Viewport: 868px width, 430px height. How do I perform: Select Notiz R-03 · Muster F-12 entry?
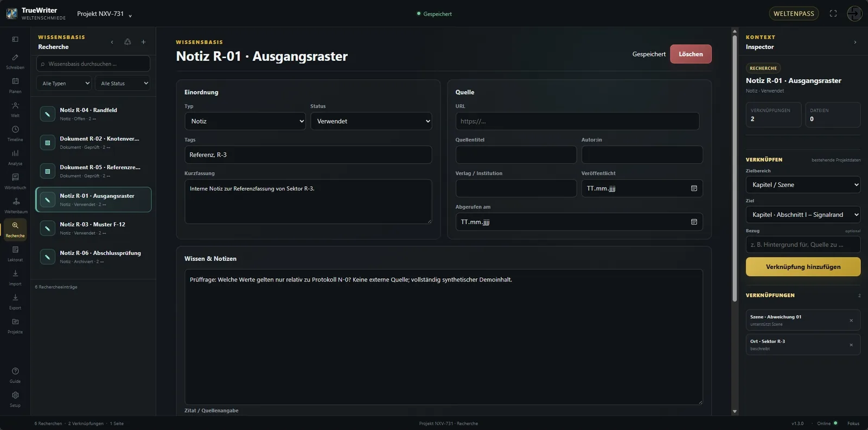(93, 228)
